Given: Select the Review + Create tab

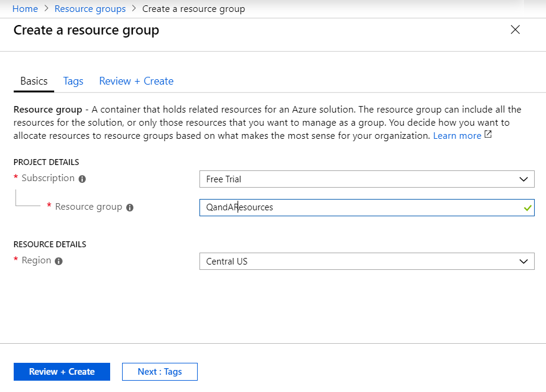Looking at the screenshot, I should [x=136, y=81].
